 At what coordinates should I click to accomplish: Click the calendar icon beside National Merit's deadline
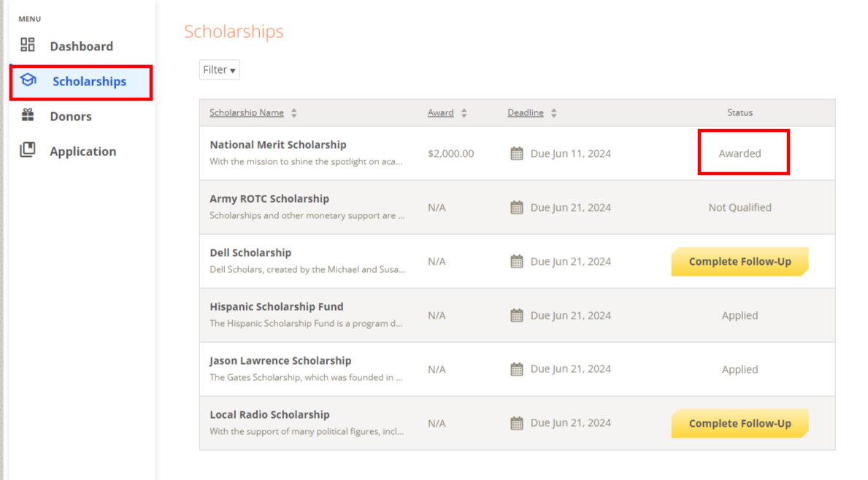coord(517,153)
